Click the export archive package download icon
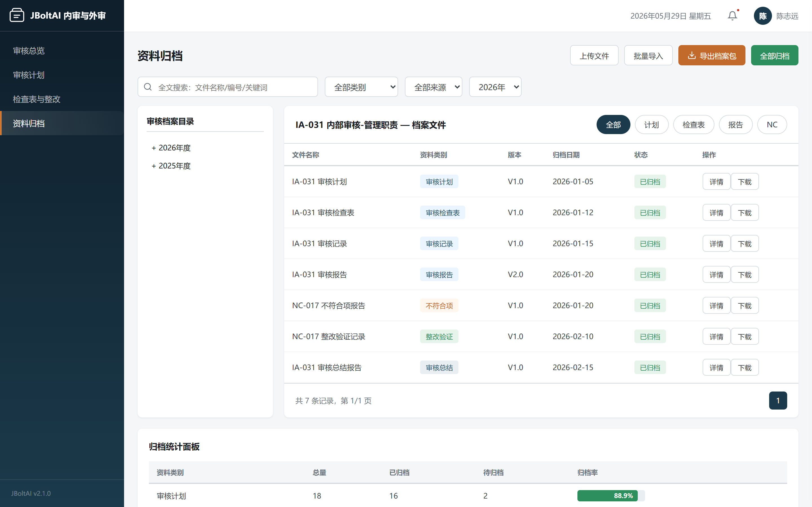812x507 pixels. [692, 55]
